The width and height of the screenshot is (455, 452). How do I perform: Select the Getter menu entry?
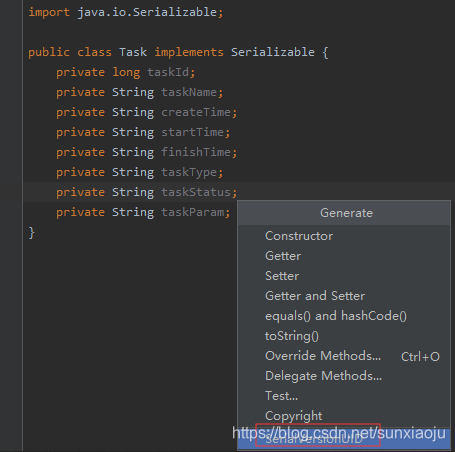(x=344, y=256)
